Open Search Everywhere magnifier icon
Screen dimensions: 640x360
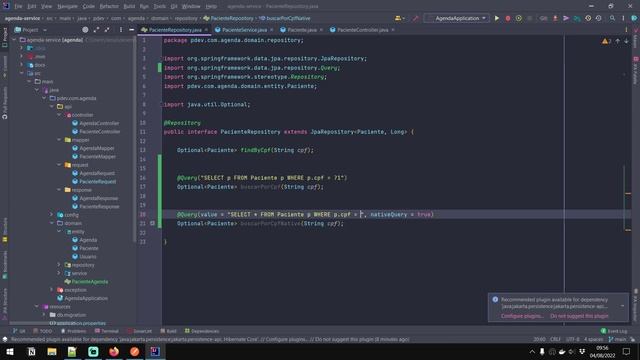pos(612,18)
